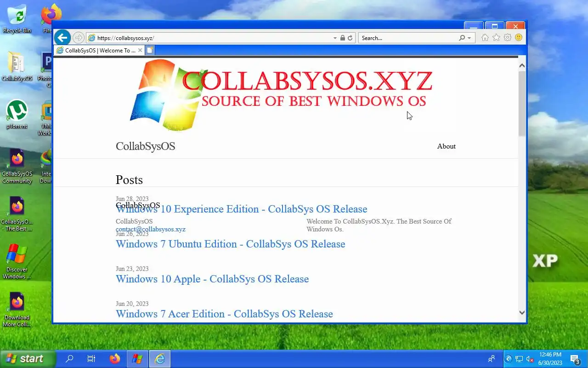Click the scrollbar up arrow
Screen dimensions: 588x368
tap(522, 66)
